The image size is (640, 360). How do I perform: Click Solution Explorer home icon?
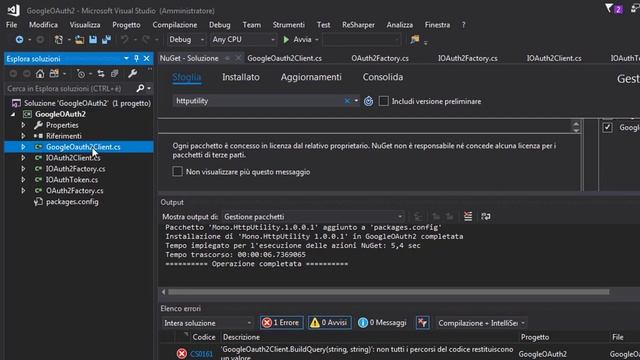click(x=40, y=74)
